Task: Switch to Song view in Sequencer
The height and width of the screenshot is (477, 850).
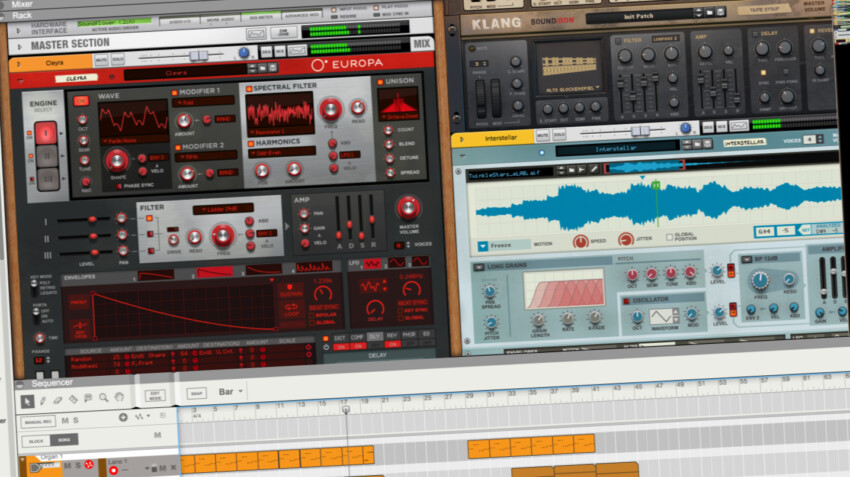Action: [x=64, y=440]
